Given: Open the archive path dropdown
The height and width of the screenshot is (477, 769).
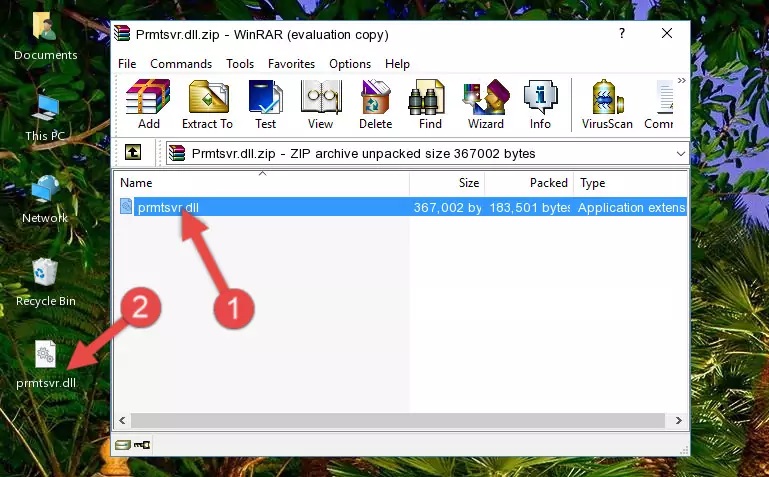Looking at the screenshot, I should tap(681, 154).
